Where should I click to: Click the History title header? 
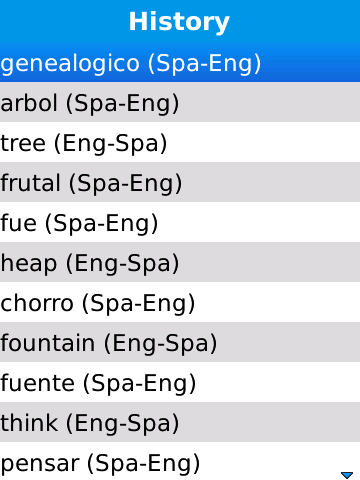[179, 22]
